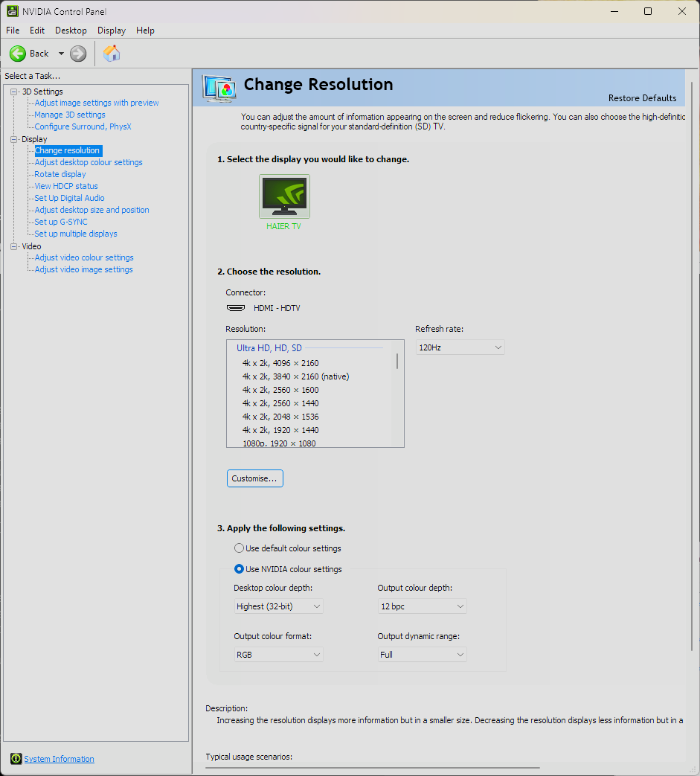Viewport: 700px width, 776px height.
Task: Open Output colour depth 12 bpc dropdown
Action: pyautogui.click(x=422, y=606)
